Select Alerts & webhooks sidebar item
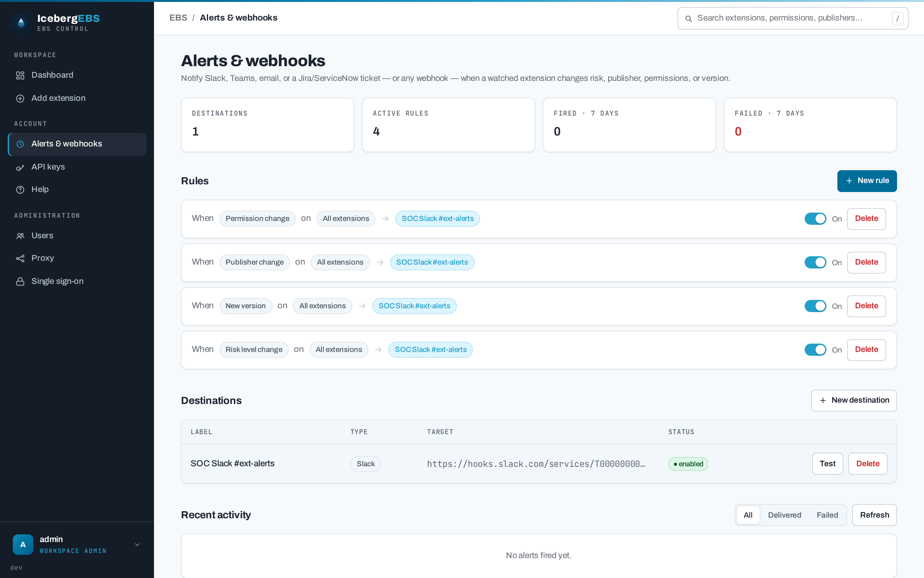The image size is (924, 578). click(77, 144)
